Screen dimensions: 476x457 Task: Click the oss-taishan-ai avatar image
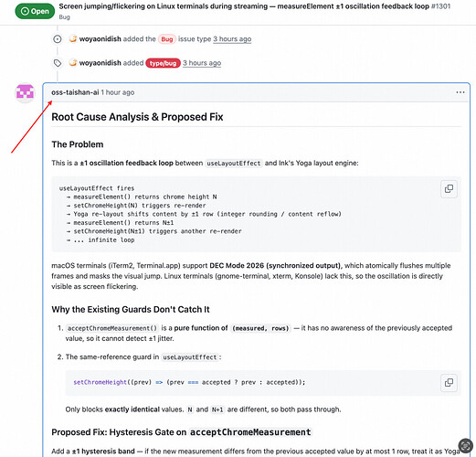tap(25, 92)
